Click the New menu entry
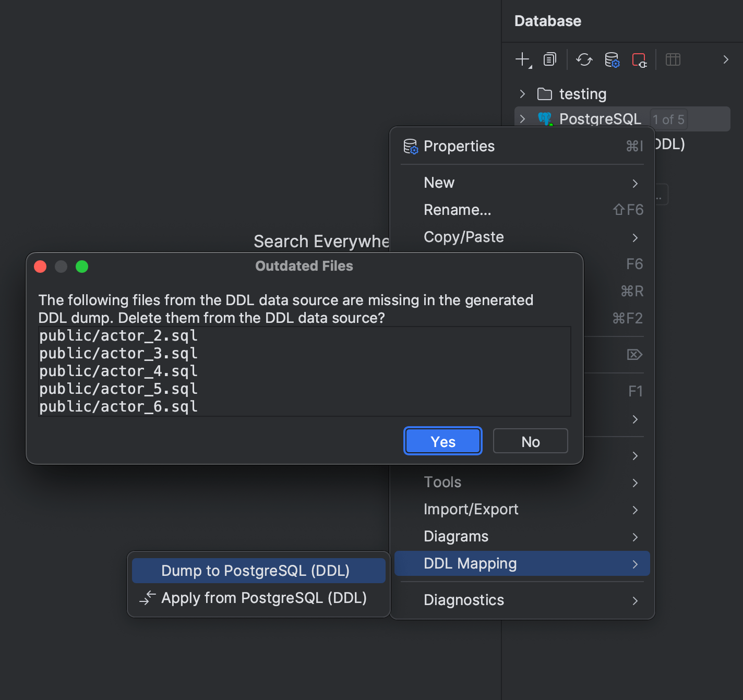The image size is (743, 700). pos(439,183)
